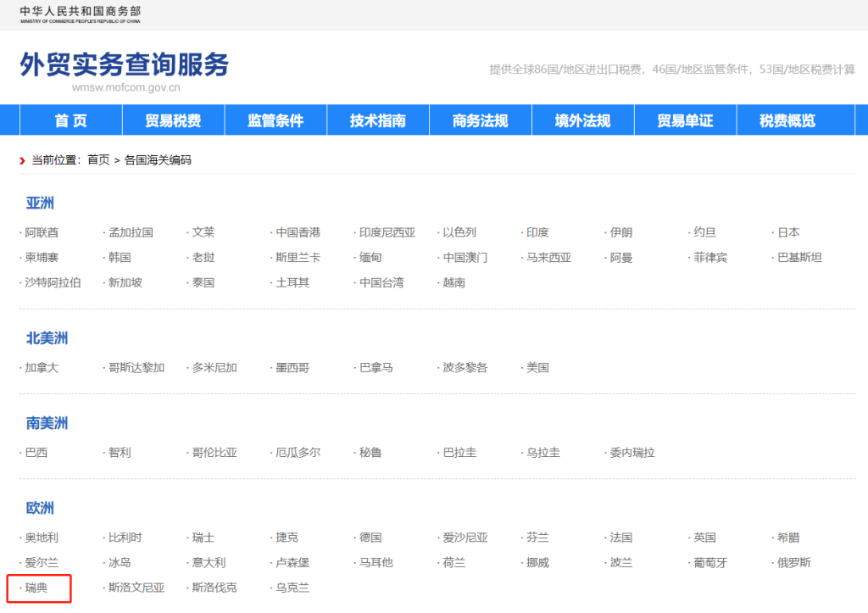Image resolution: width=868 pixels, height=613 pixels.
Task: Open the 首页 navigation tab
Action: [x=71, y=120]
